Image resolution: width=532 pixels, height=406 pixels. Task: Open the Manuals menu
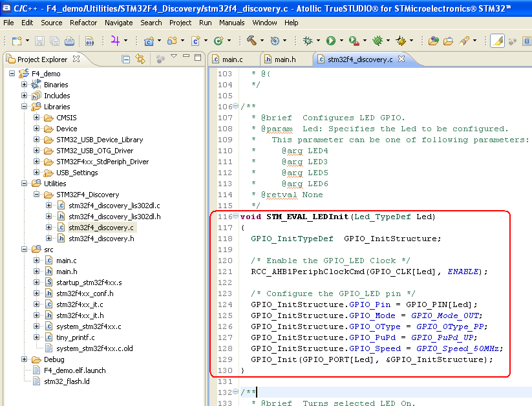(x=231, y=23)
